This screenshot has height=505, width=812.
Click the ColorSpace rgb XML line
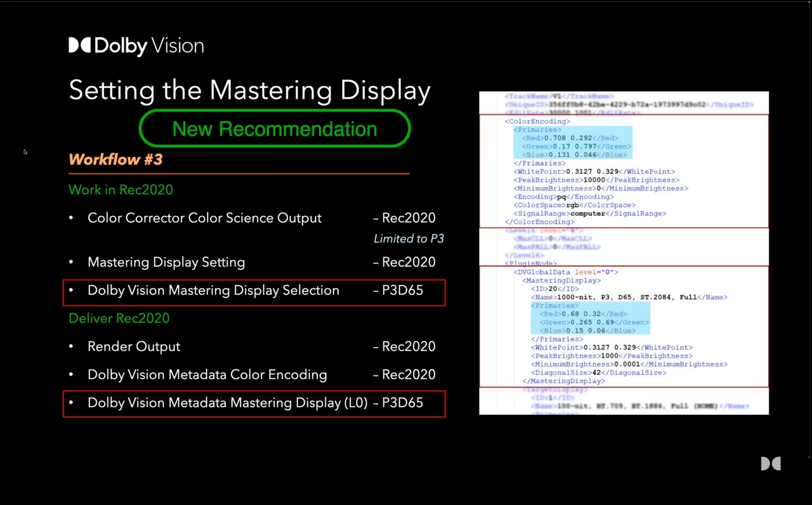pyautogui.click(x=574, y=205)
